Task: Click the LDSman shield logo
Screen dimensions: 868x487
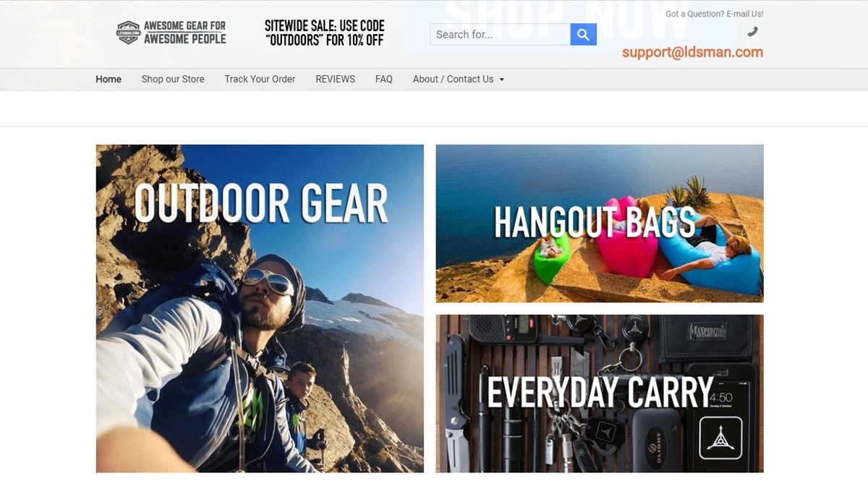Action: pos(128,33)
